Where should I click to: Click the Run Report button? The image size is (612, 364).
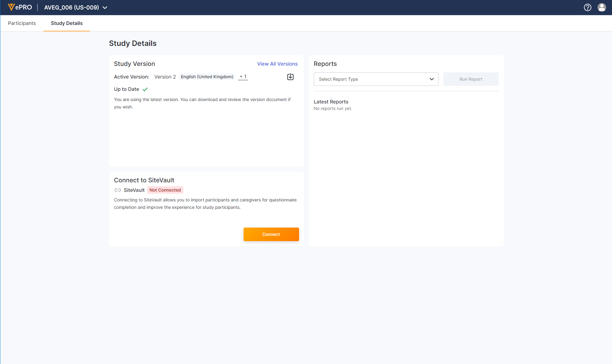(x=471, y=79)
